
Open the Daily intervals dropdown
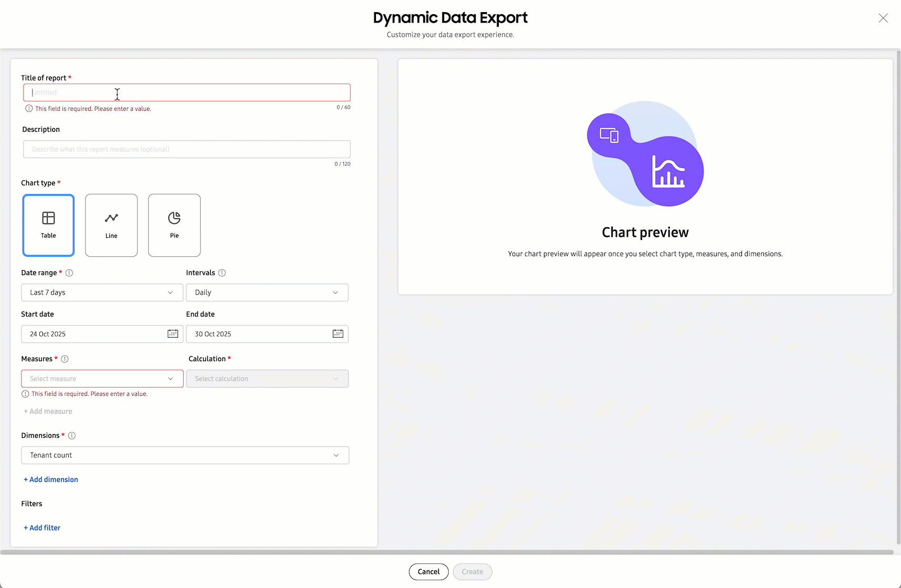coord(267,292)
